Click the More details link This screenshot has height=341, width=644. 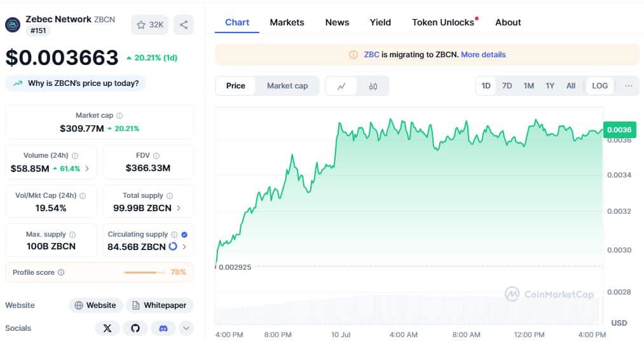(483, 55)
